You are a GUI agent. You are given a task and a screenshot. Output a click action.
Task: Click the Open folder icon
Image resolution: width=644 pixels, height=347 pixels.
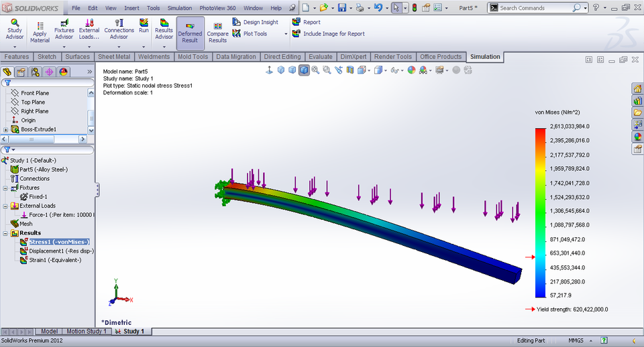324,8
